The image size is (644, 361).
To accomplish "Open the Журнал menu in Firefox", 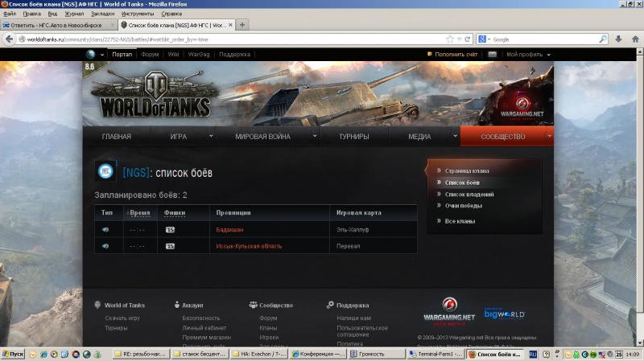I will (74, 14).
